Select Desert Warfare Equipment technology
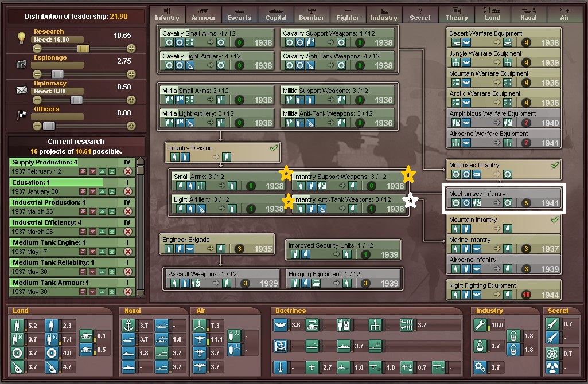 click(503, 38)
